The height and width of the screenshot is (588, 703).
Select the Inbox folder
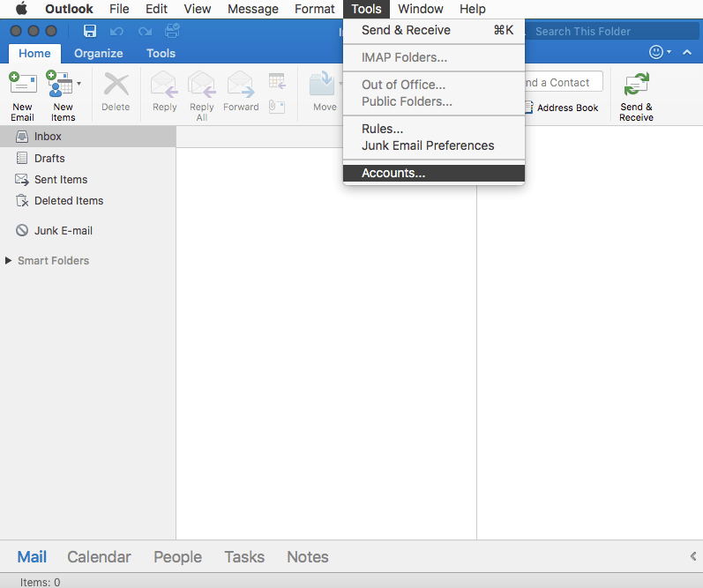(x=88, y=137)
